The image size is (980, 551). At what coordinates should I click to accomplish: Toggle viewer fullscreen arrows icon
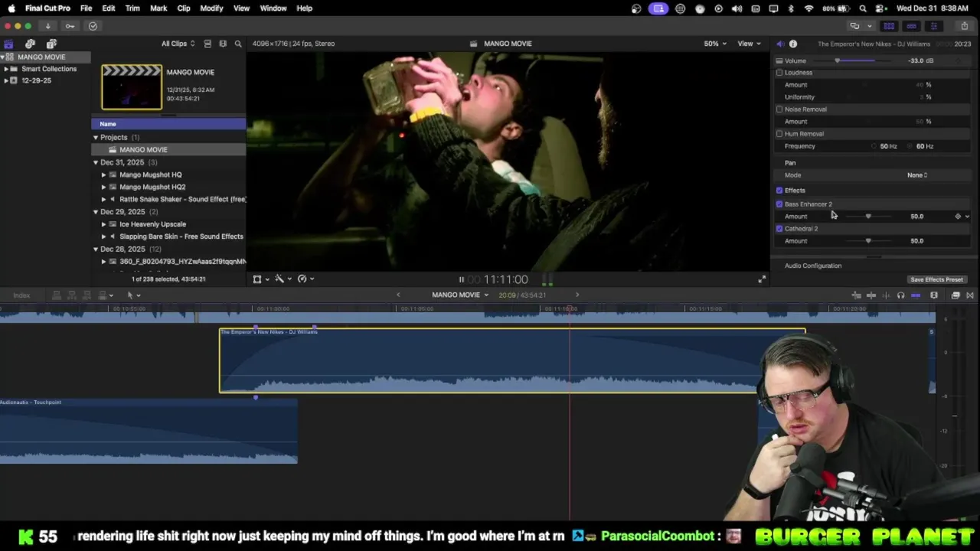(x=761, y=279)
